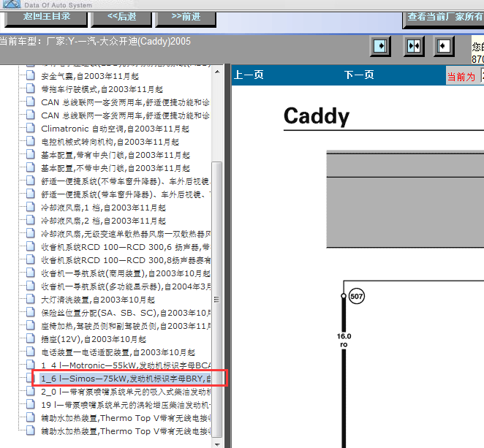Screen dimensions: 484x448
Task: Click document icon beside 电控机械式转向机构
Action: pos(30,141)
